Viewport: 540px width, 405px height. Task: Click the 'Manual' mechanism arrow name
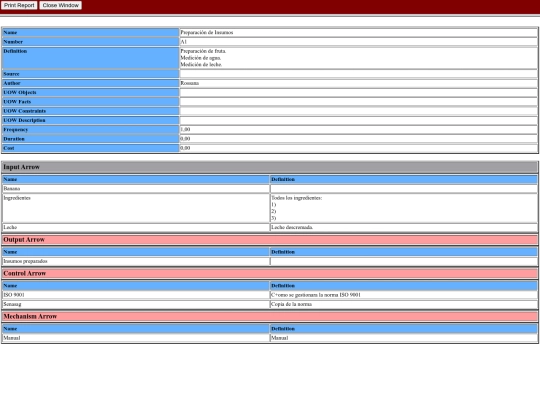[12, 338]
